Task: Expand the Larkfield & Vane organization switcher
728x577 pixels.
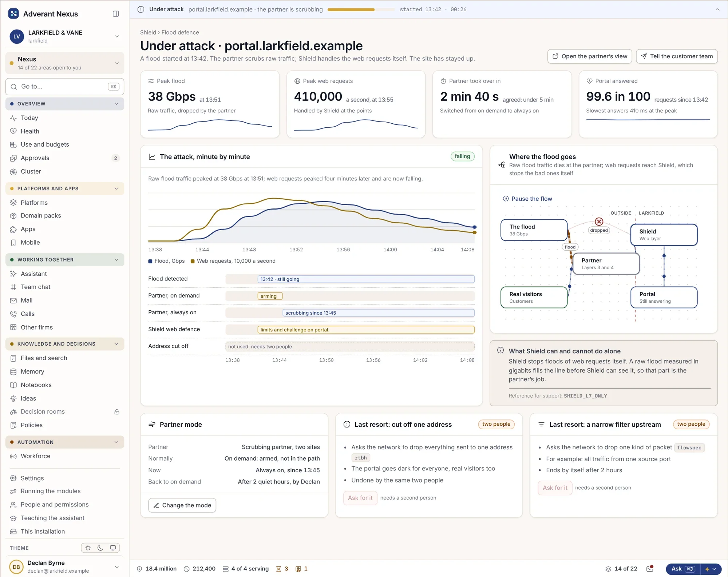Action: 65,36
